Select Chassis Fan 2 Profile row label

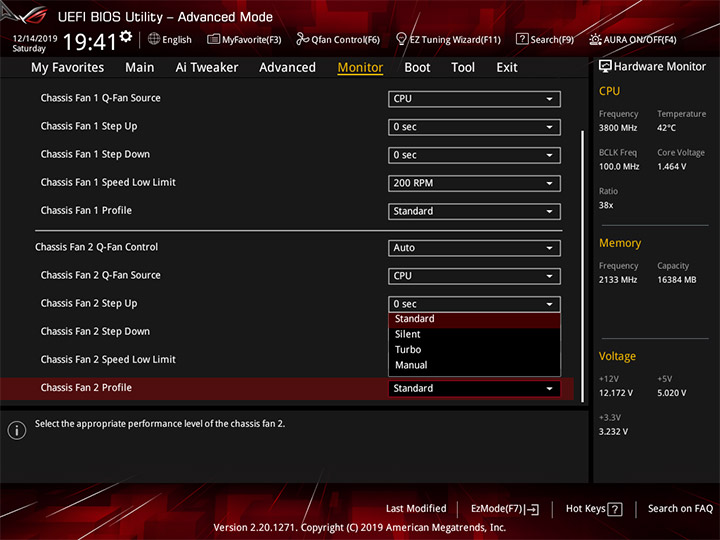tap(86, 388)
